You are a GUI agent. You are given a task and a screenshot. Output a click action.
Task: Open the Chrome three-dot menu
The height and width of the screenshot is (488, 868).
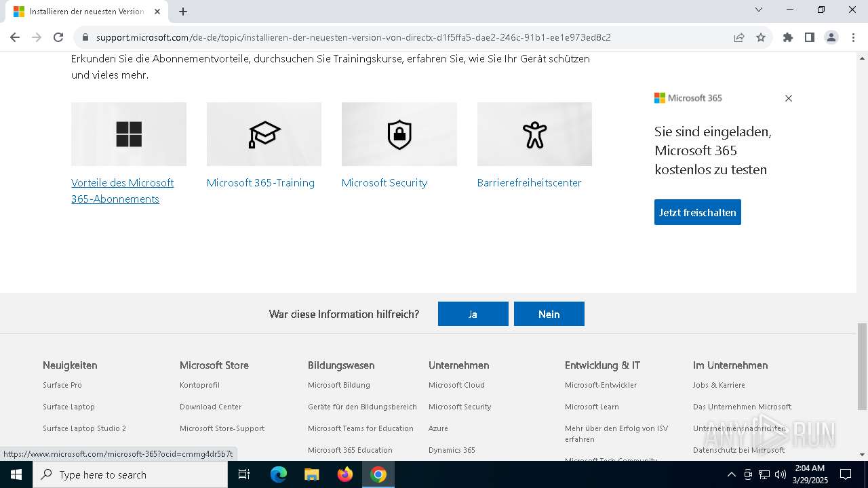(853, 37)
